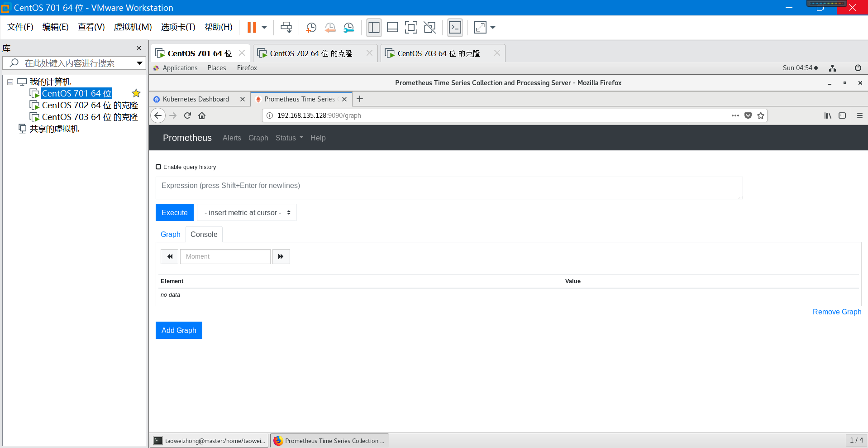The height and width of the screenshot is (448, 868).
Task: Open the 帮助(H) menu
Action: point(219,27)
